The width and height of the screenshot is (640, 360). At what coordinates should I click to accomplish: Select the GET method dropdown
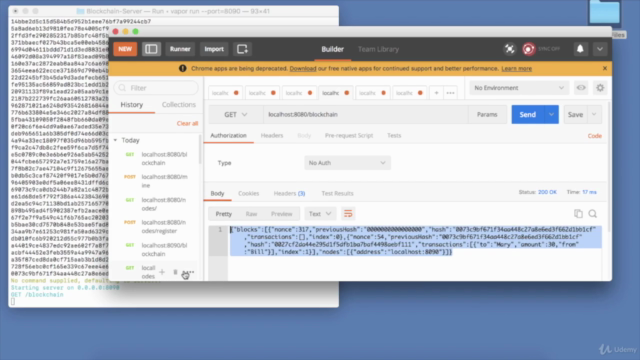point(236,115)
